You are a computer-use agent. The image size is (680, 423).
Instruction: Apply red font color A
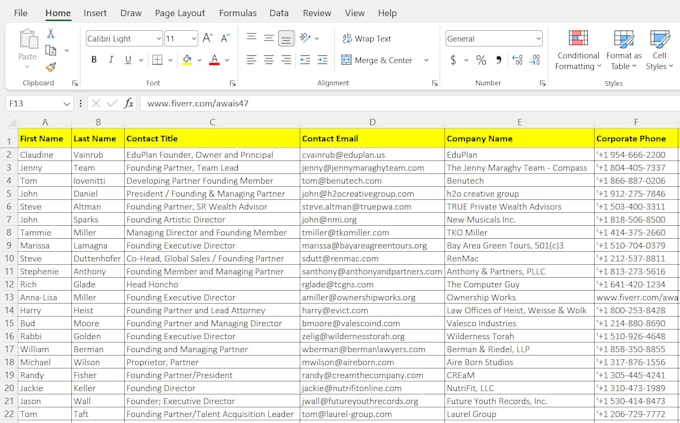214,60
